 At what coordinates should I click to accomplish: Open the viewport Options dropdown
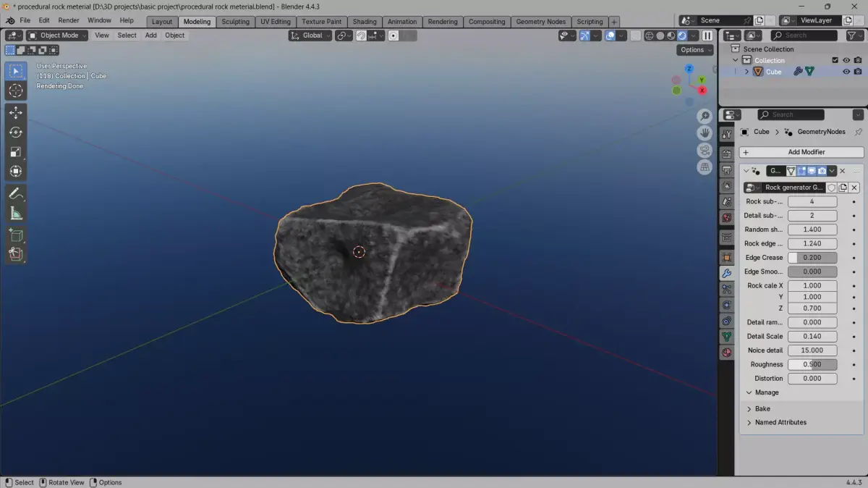[696, 50]
